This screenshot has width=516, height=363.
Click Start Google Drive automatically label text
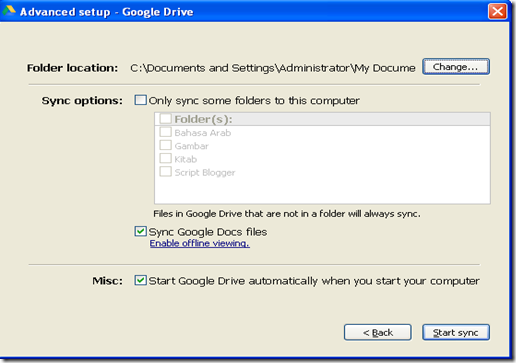[314, 281]
